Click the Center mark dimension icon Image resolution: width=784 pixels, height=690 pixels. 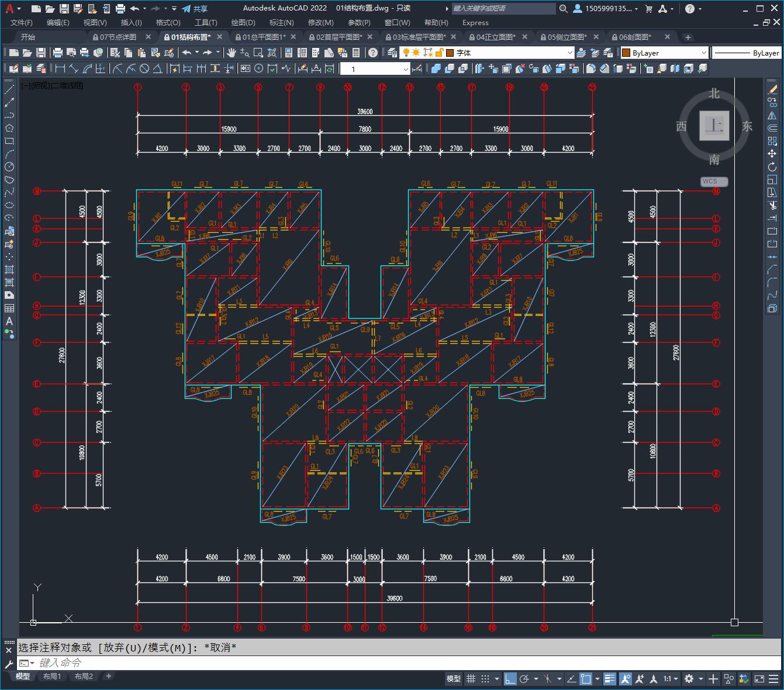coord(258,68)
